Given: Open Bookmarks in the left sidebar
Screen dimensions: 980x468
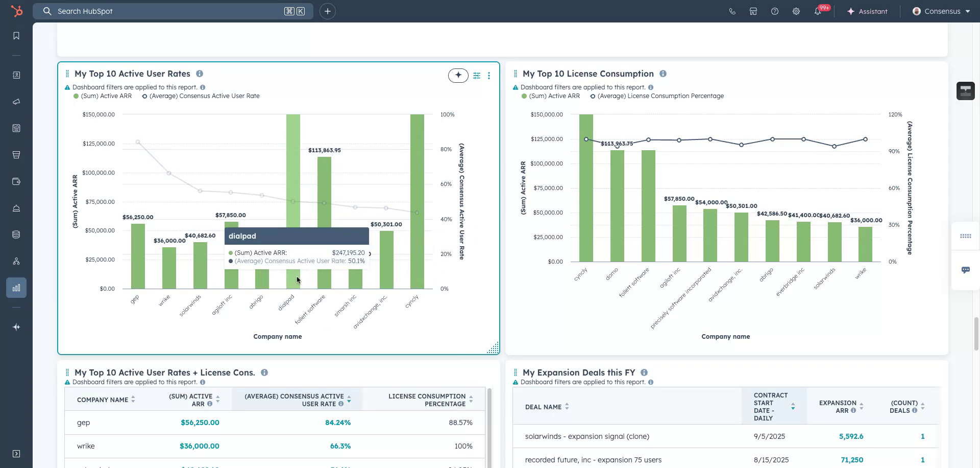Looking at the screenshot, I should (x=16, y=36).
